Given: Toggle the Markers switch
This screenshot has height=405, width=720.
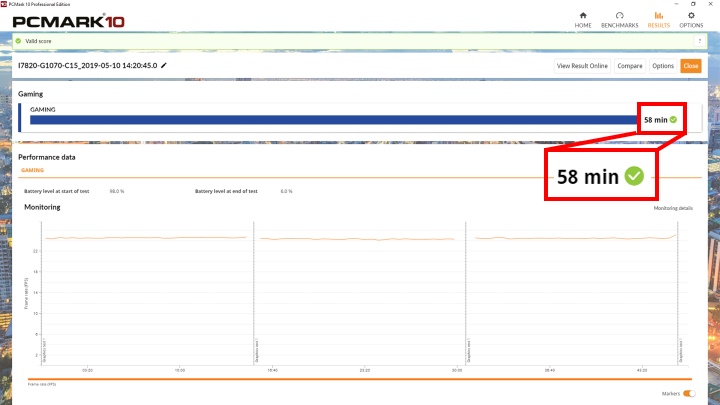Looking at the screenshot, I should click(x=689, y=394).
